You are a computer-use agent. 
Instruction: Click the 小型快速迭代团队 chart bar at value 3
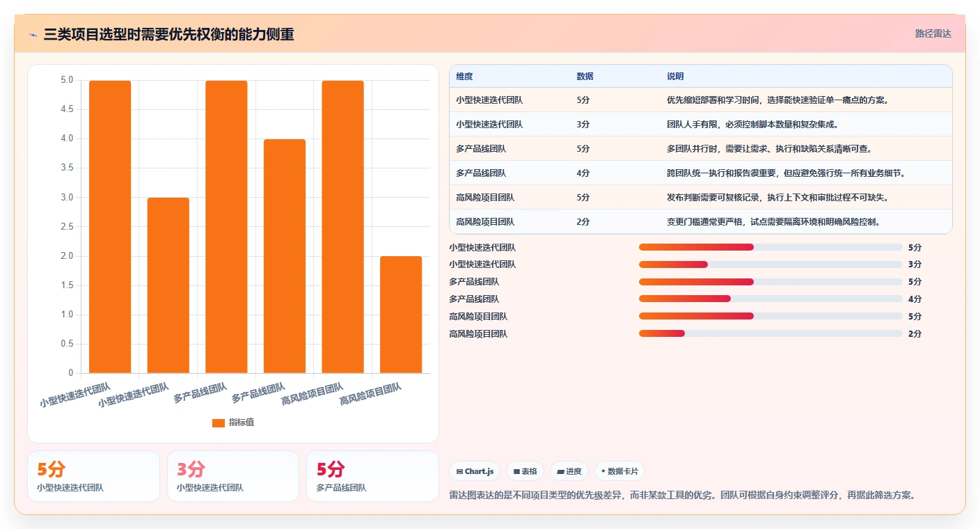168,285
